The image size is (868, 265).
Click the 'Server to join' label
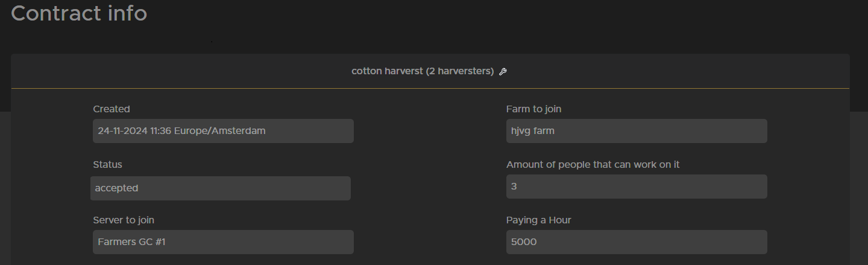pyautogui.click(x=124, y=220)
